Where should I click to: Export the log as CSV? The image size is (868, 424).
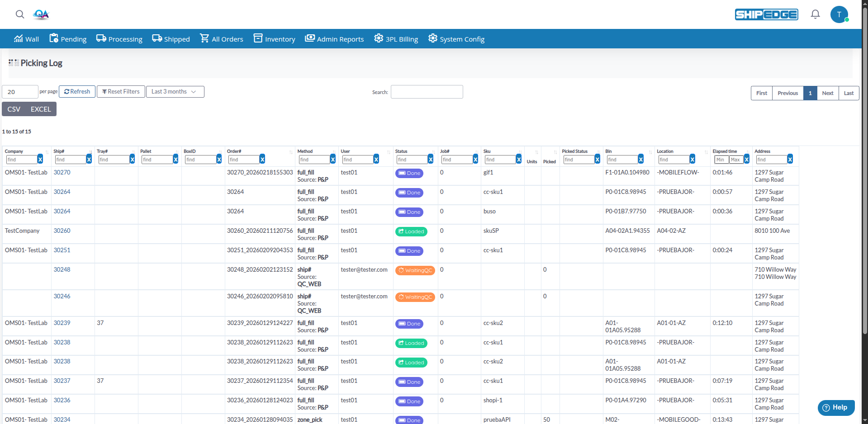click(14, 109)
